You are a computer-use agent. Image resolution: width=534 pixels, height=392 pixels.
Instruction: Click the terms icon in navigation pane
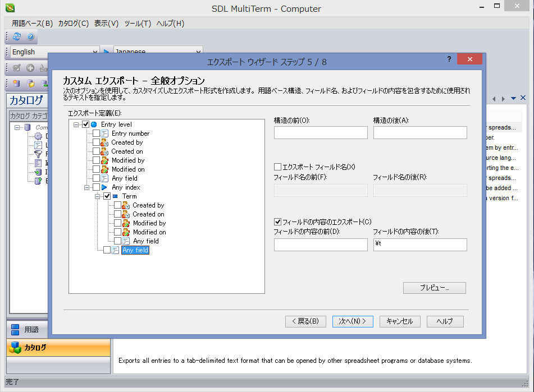tap(15, 329)
